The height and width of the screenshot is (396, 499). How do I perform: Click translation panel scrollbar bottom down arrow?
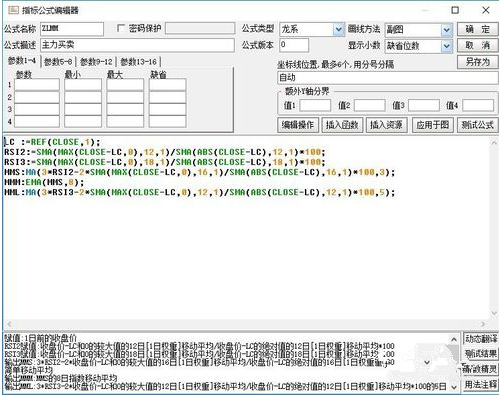[454, 387]
